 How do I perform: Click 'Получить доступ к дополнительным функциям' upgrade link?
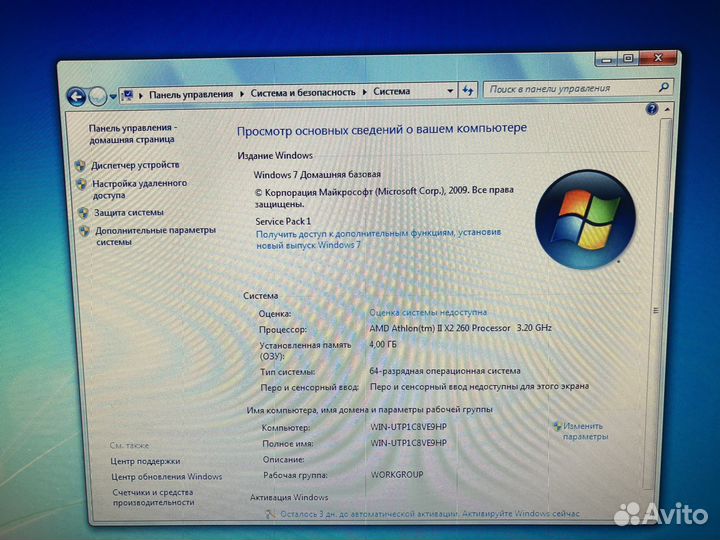coord(378,239)
